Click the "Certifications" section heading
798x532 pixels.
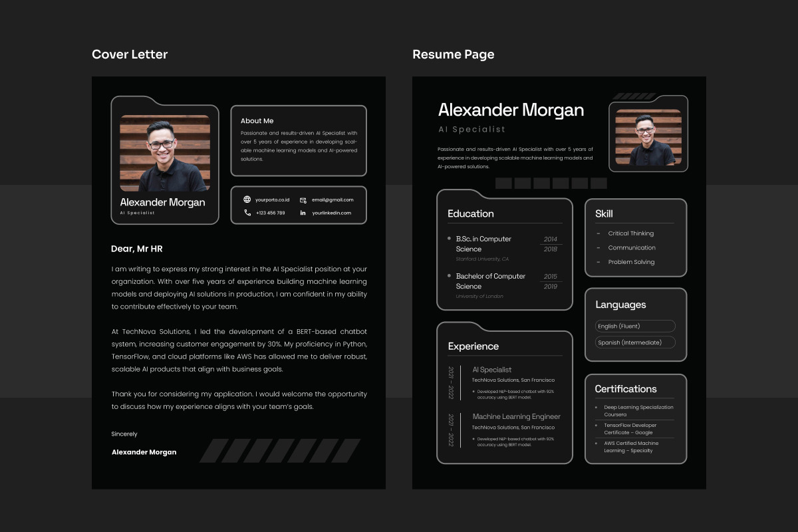(626, 389)
